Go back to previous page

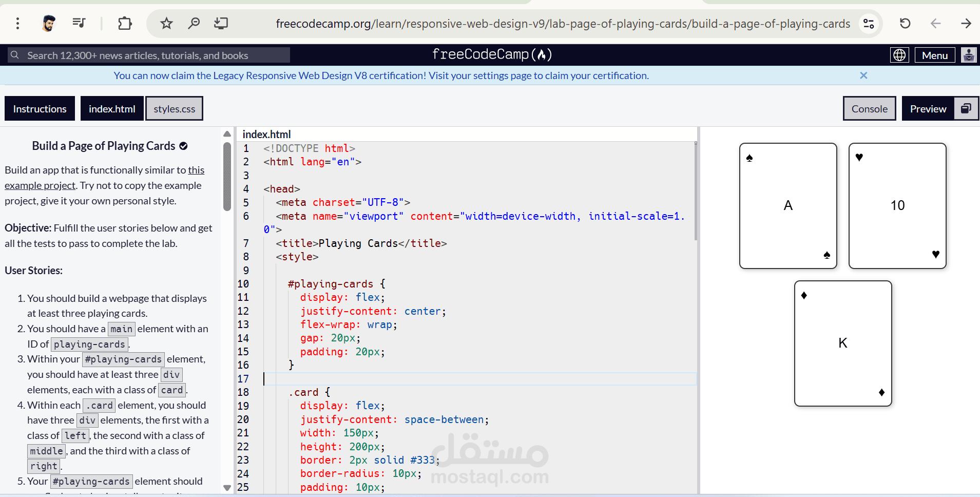tap(935, 23)
